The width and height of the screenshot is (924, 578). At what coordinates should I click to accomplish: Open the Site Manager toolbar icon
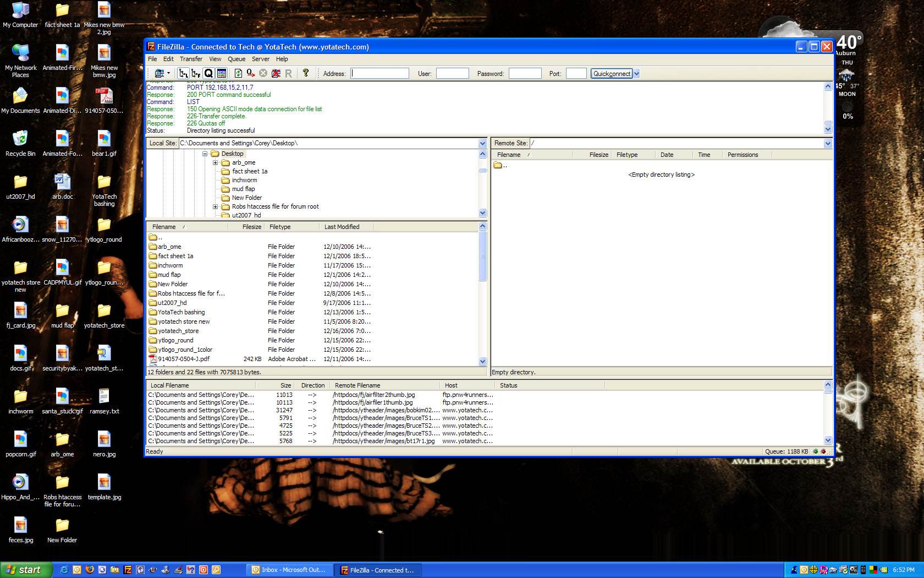[x=159, y=73]
